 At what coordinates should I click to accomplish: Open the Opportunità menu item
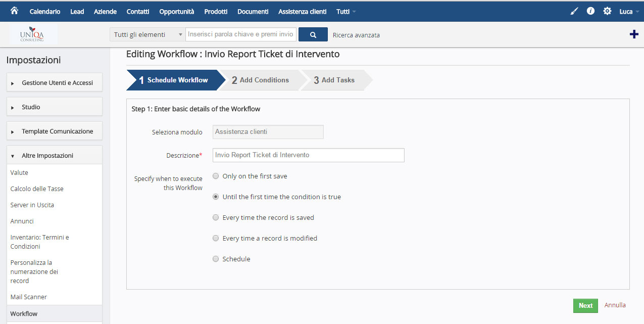(x=177, y=11)
